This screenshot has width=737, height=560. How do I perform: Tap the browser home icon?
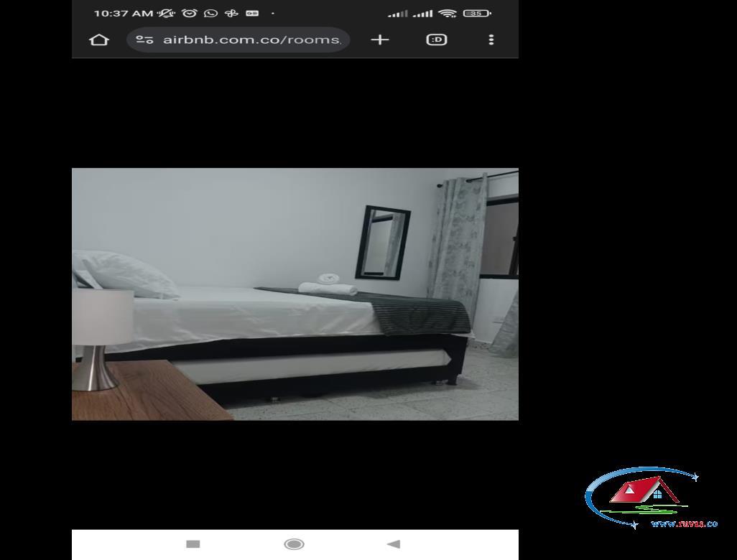(x=98, y=39)
